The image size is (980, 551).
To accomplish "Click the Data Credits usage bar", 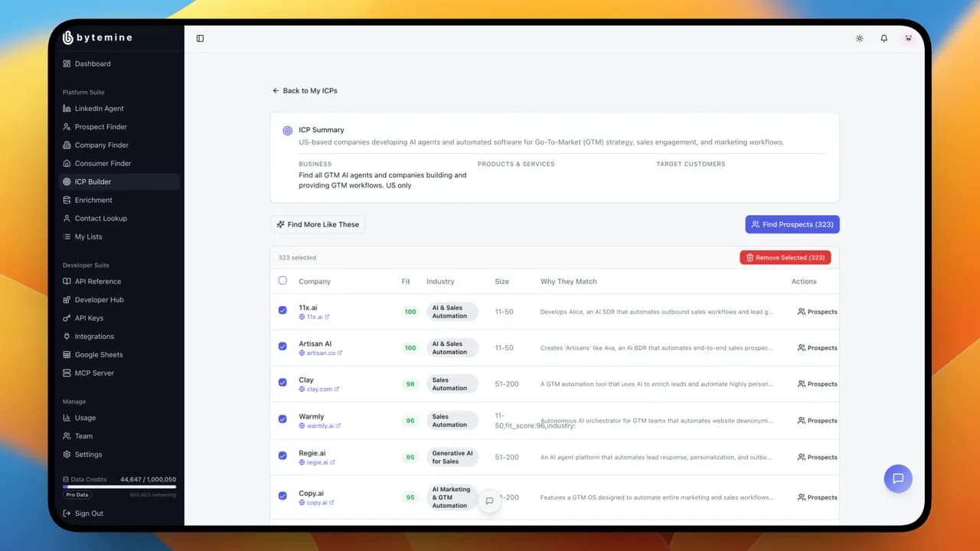I will pos(119,487).
